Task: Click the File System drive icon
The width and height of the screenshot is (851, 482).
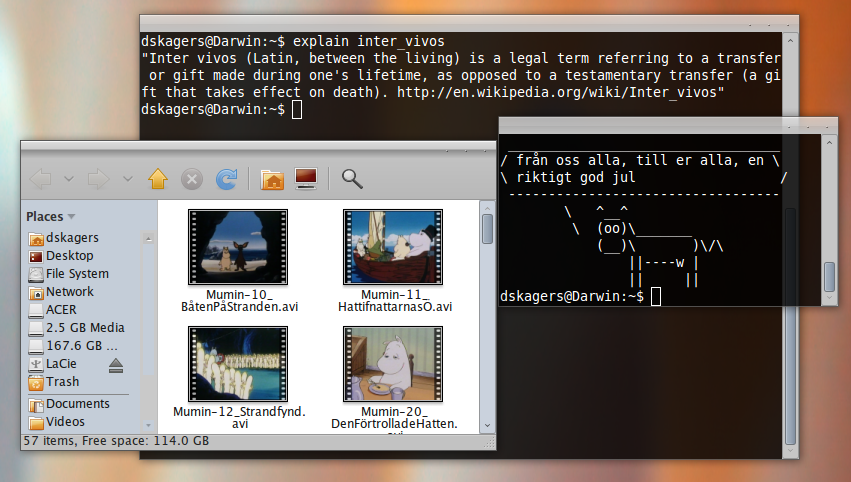Action: pyautogui.click(x=36, y=274)
